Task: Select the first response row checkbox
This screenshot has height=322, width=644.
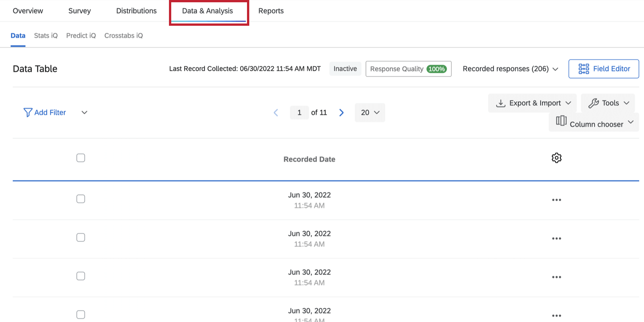Action: (81, 199)
